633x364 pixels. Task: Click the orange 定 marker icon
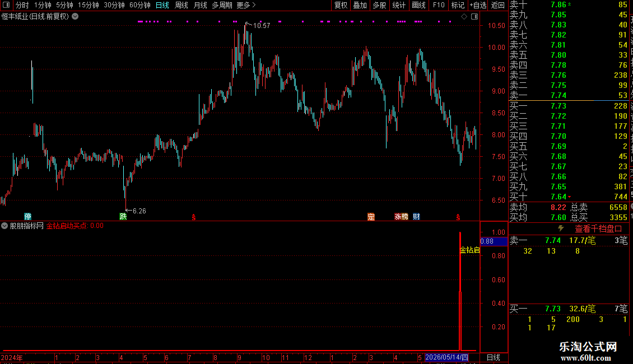(x=371, y=217)
